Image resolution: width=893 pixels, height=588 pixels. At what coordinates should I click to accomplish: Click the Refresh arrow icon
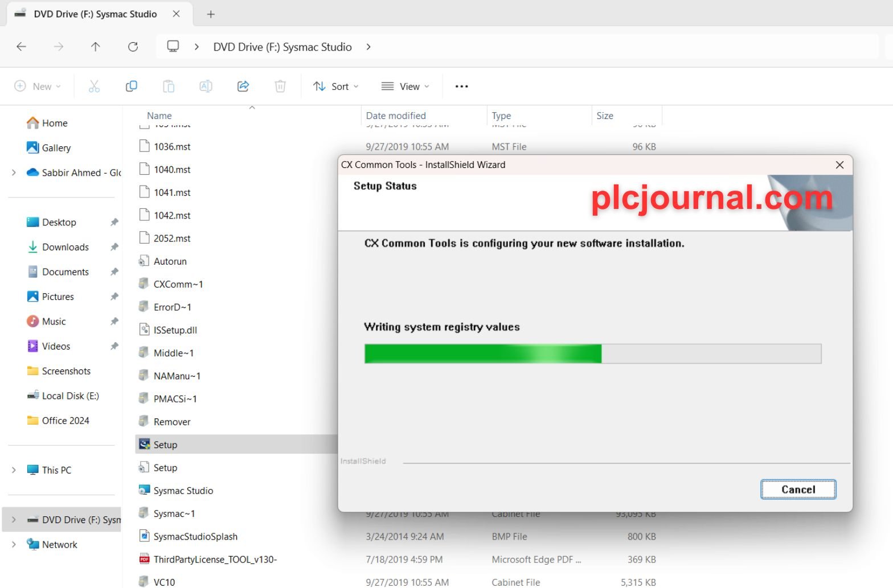pyautogui.click(x=133, y=47)
